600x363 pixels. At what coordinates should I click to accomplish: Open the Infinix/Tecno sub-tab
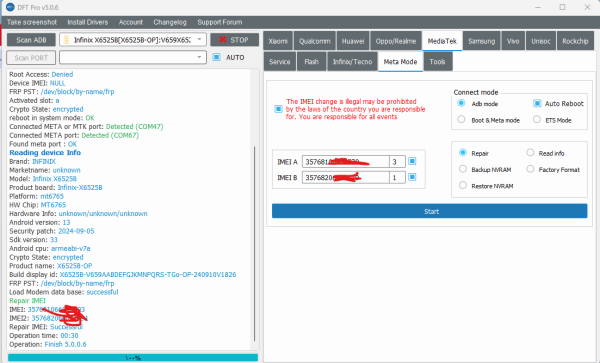point(352,62)
